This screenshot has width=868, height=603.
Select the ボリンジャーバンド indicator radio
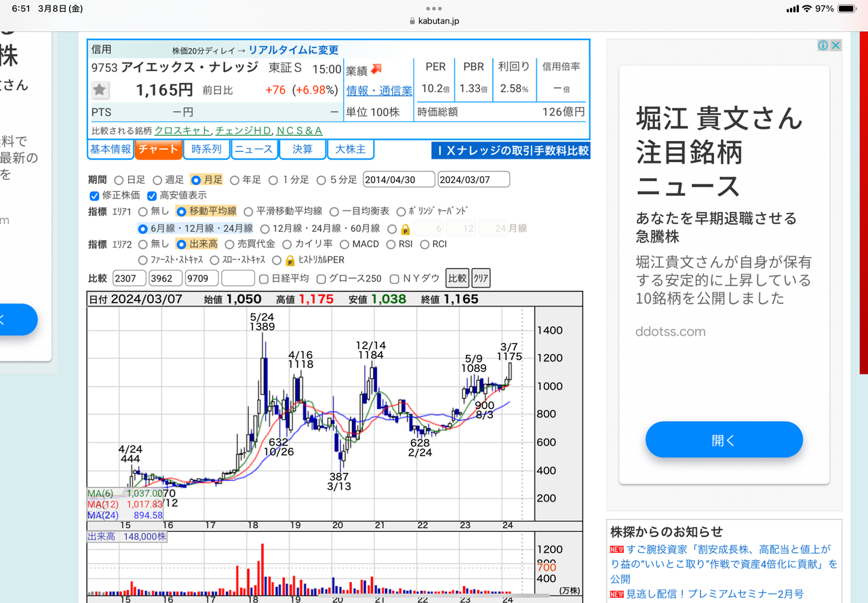coord(401,212)
